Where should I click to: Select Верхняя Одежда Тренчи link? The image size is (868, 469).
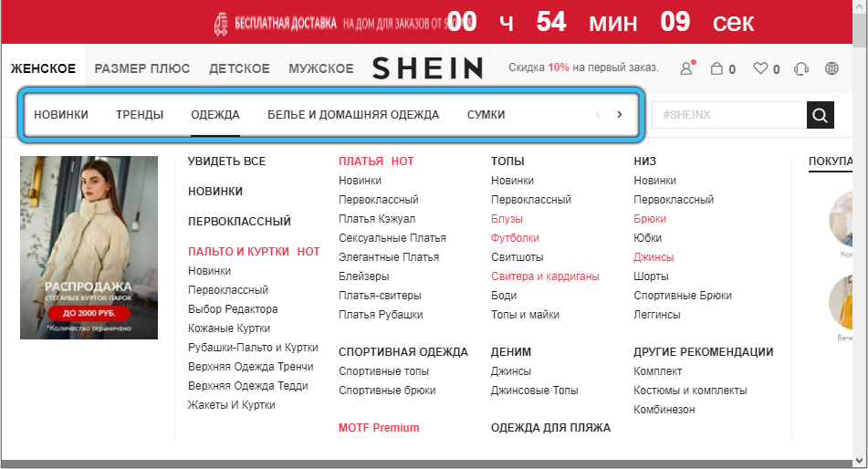[x=251, y=367]
